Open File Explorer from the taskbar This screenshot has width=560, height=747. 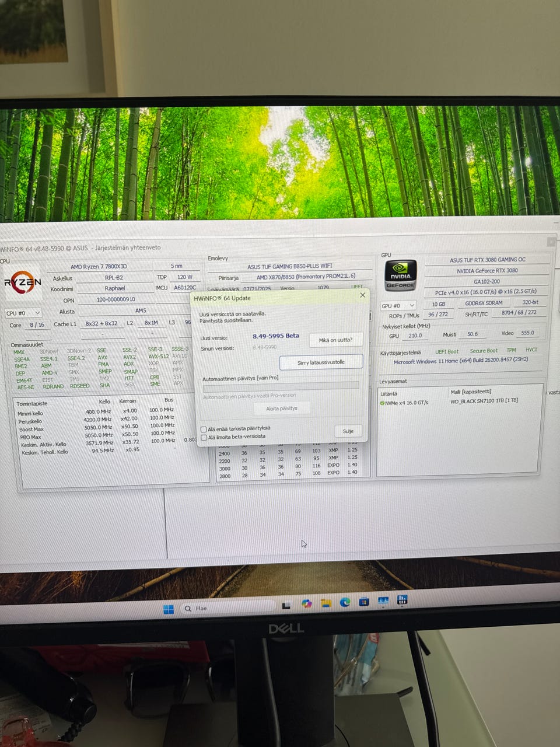[x=326, y=603]
